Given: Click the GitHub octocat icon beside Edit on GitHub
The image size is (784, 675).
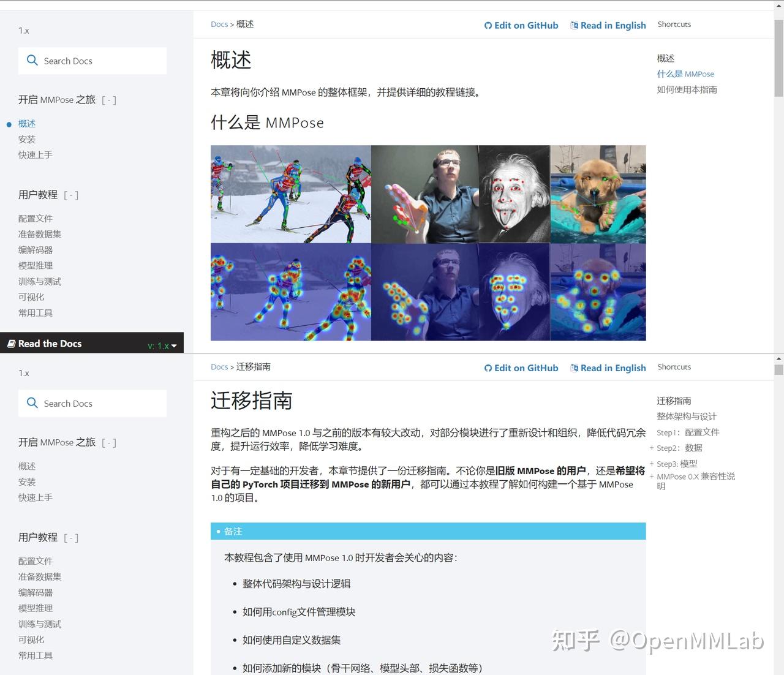Looking at the screenshot, I should click(x=488, y=26).
